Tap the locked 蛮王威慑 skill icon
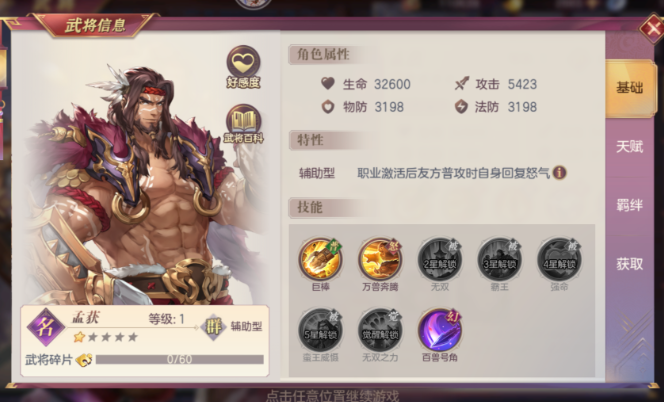This screenshot has height=402, width=664. 320,330
